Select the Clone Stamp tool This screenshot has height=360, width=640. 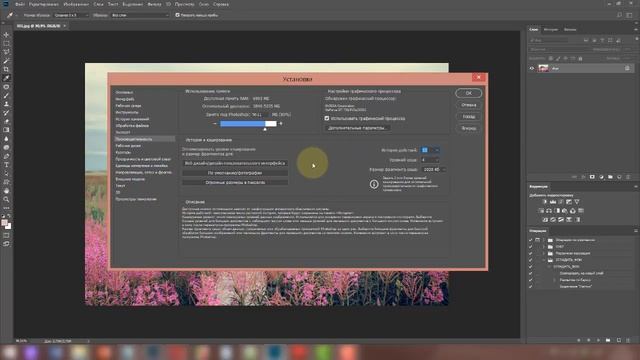(x=6, y=104)
